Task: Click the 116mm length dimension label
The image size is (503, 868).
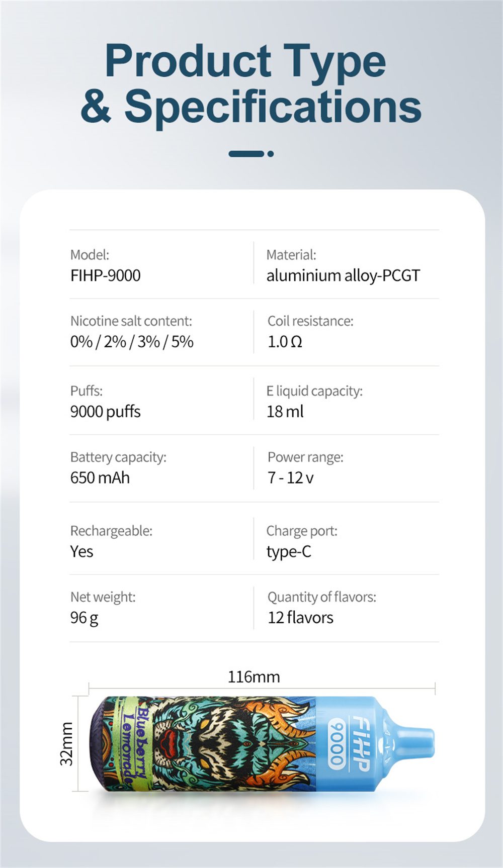Action: pyautogui.click(x=254, y=677)
